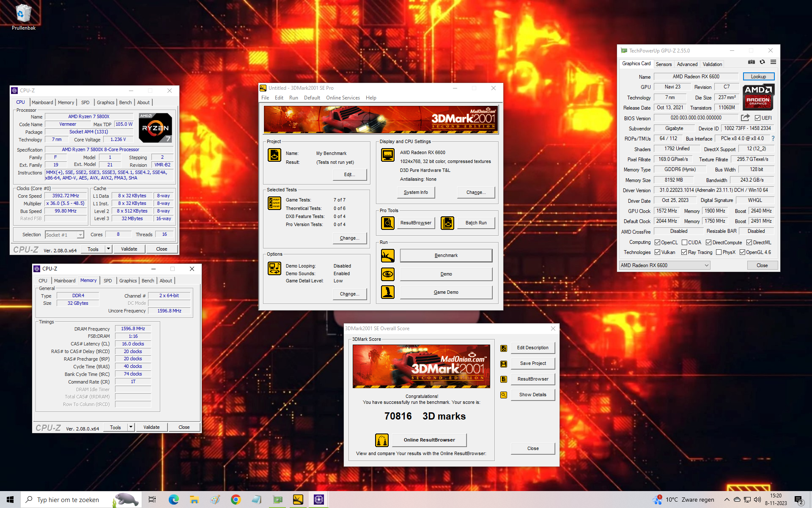812x508 pixels.
Task: Click System Info button
Action: tap(416, 193)
